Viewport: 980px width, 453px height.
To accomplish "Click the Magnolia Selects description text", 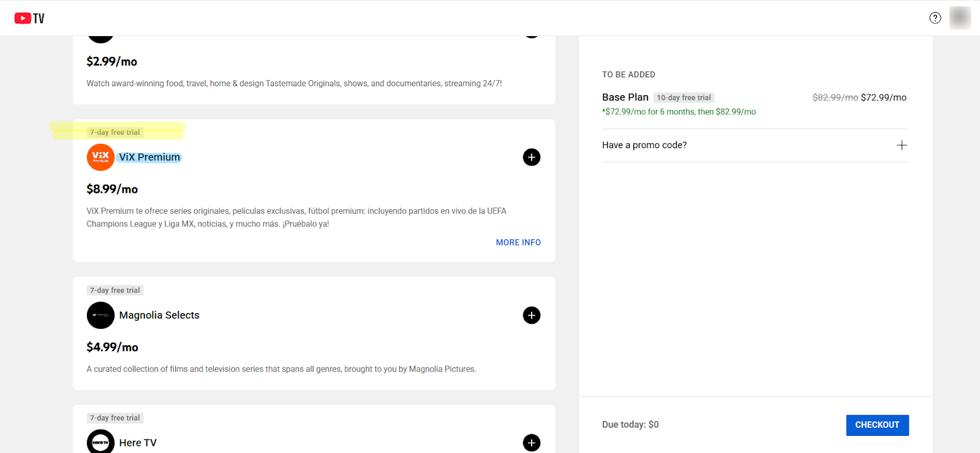I will tap(281, 369).
